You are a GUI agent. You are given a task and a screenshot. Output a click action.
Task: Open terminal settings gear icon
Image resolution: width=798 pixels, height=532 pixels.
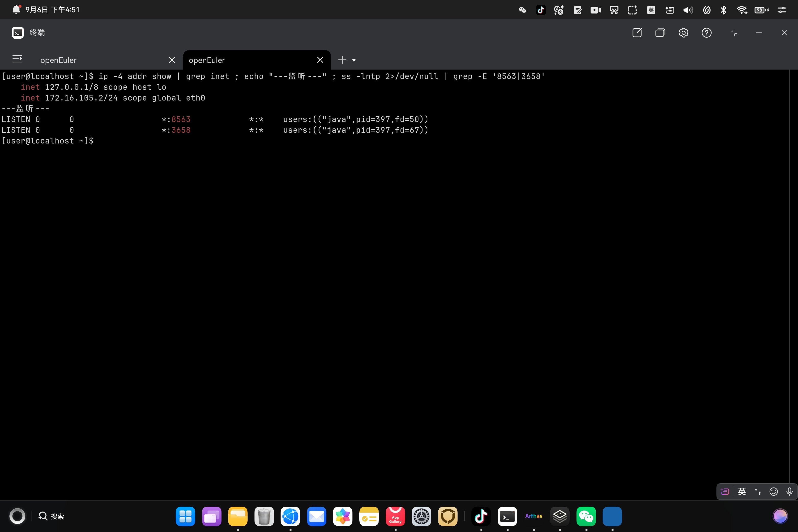683,32
